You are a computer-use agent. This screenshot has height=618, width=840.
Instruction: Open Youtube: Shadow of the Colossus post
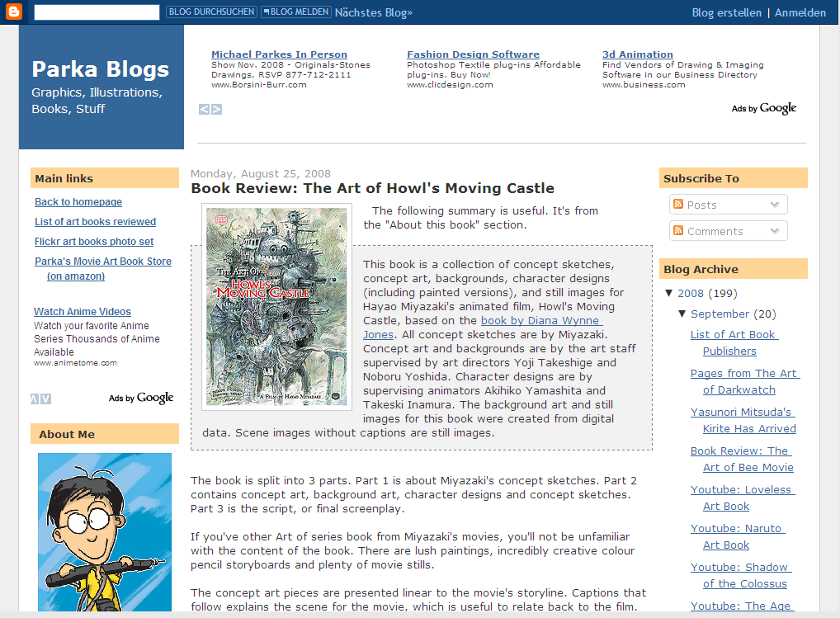[x=741, y=575]
